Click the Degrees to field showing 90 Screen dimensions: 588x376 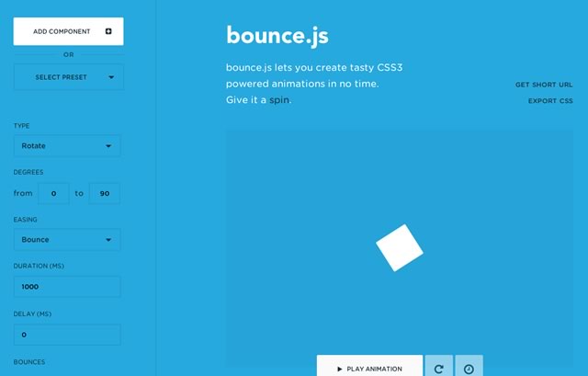(x=105, y=194)
